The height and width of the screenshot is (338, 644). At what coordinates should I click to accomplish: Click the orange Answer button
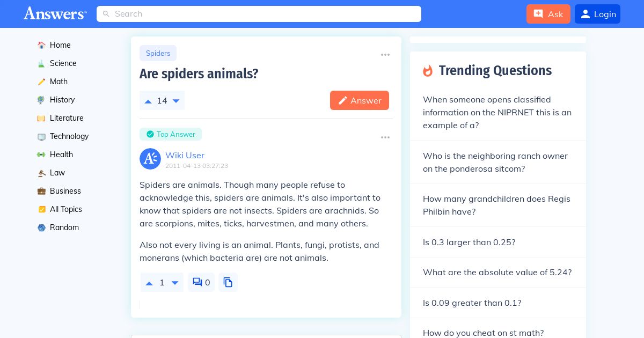360,100
